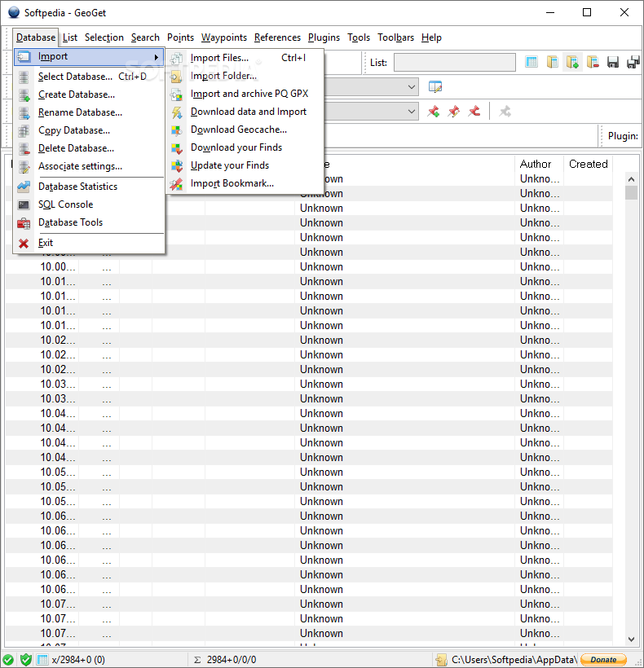644x668 pixels.
Task: Open the Points menu
Action: (180, 37)
